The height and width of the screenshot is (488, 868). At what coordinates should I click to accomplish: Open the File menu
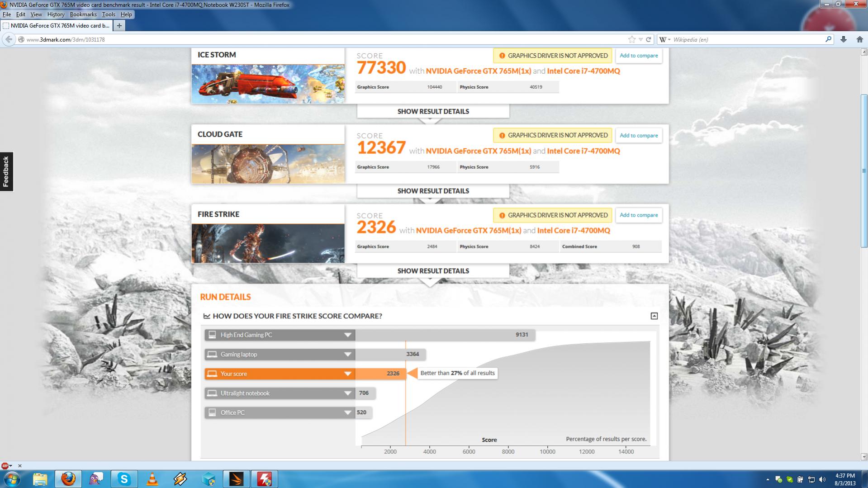click(7, 14)
